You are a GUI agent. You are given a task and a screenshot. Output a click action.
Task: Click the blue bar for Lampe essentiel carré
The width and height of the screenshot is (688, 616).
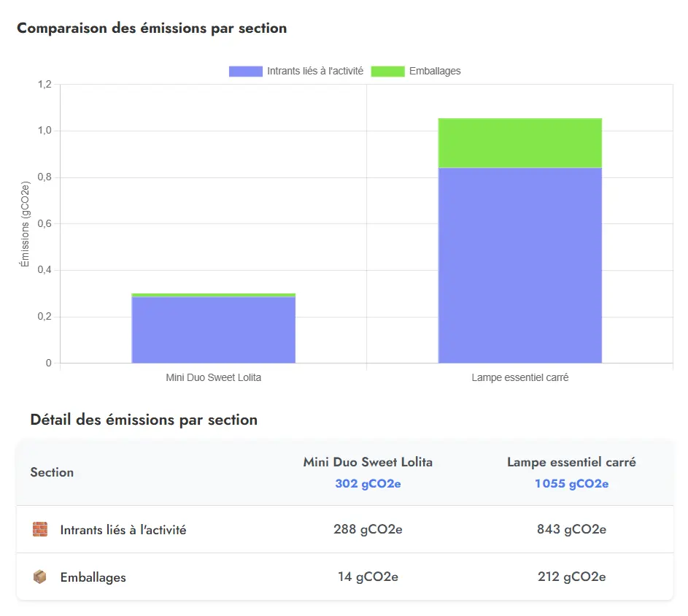click(519, 263)
